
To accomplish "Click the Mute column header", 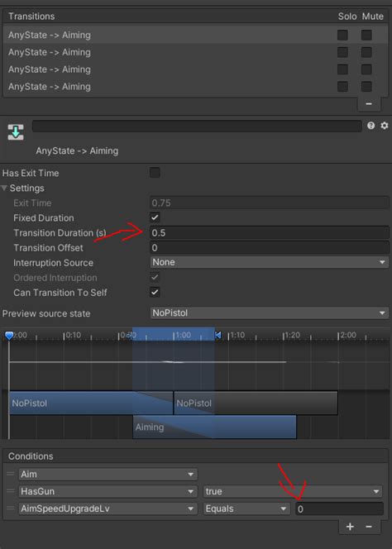I will click(373, 16).
